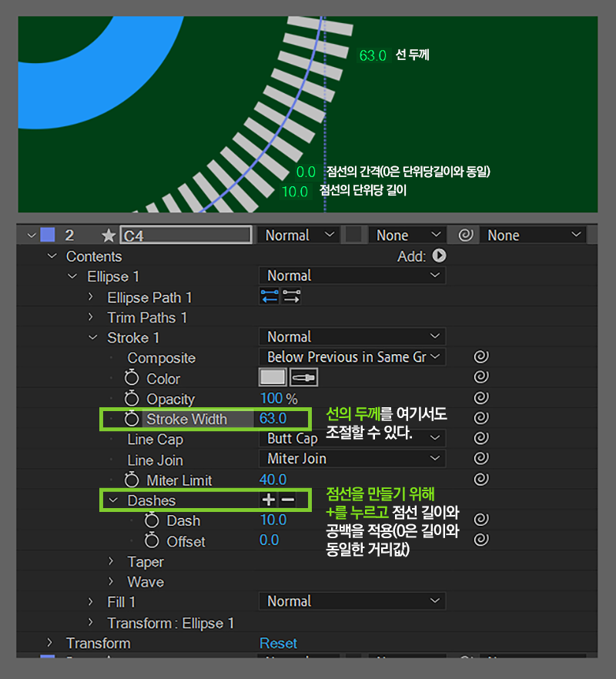Click the pick whip in the Miter Limit row
616x679 pixels.
[x=480, y=479]
